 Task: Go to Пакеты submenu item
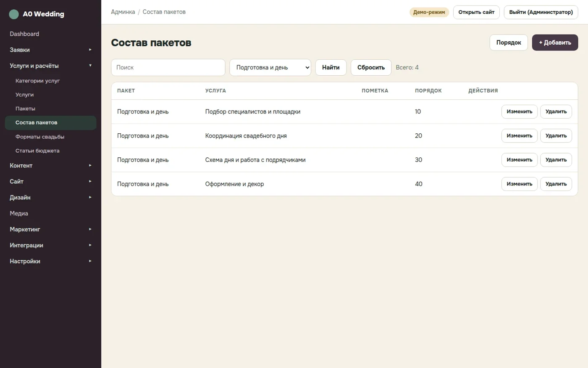50,109
